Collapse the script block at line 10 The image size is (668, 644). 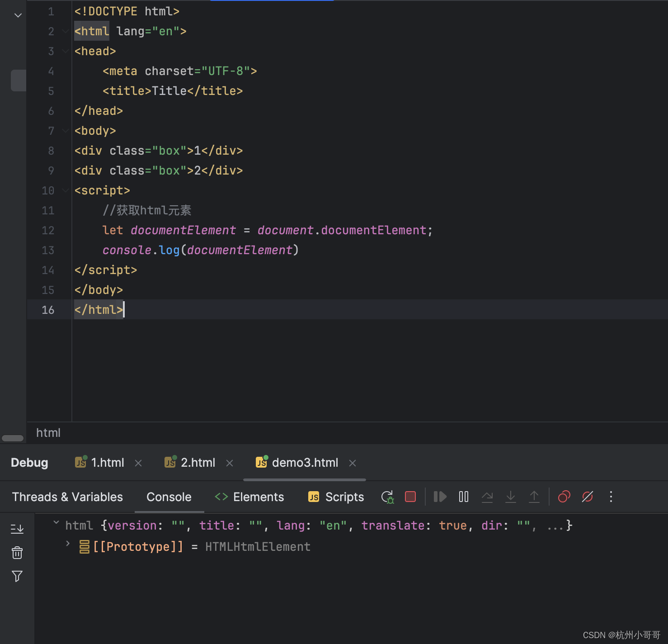click(65, 190)
